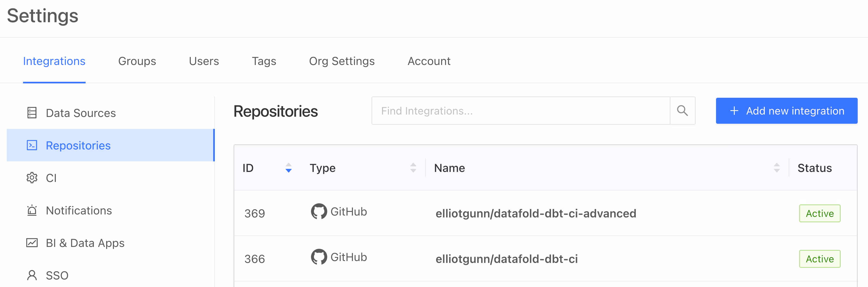Go to the Users tab

click(x=204, y=61)
